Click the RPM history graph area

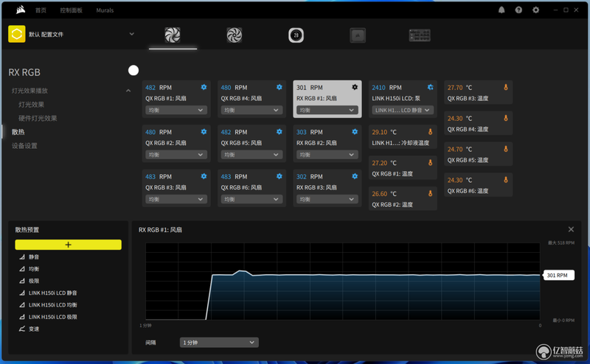(x=343, y=281)
